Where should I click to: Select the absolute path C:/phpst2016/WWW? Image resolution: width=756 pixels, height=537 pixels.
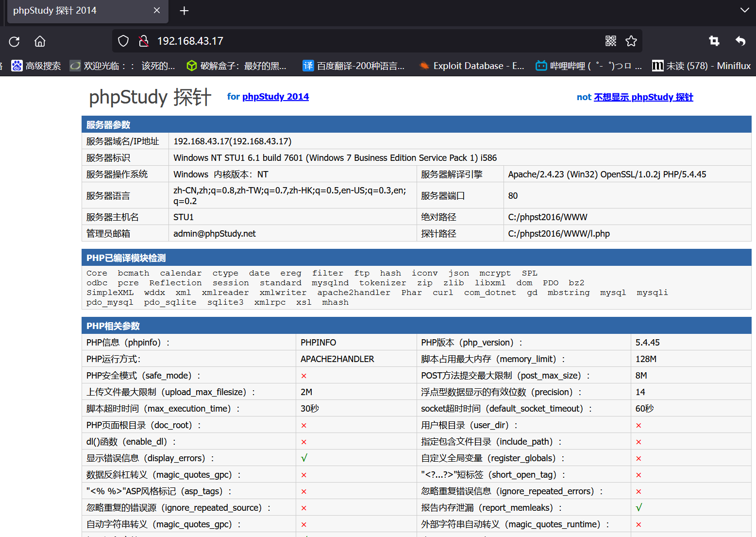[x=548, y=217]
